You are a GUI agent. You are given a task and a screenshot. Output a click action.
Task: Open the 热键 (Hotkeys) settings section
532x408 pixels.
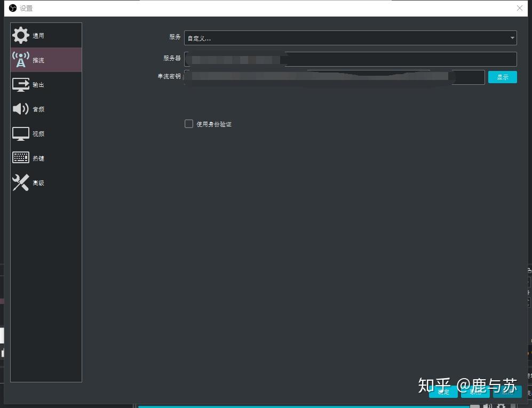46,158
